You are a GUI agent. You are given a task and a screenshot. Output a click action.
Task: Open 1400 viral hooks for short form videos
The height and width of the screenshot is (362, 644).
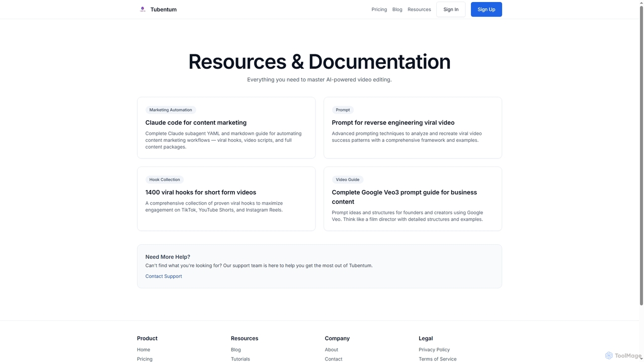point(226,199)
